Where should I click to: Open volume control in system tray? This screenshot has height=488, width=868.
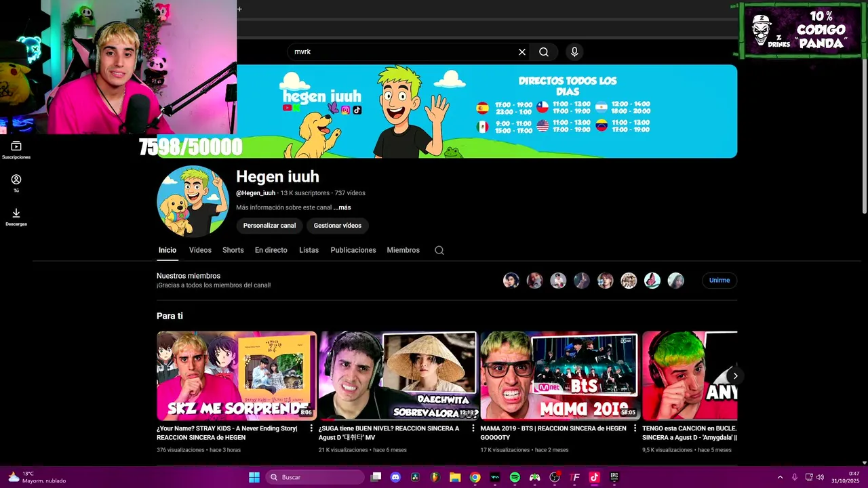coord(820,477)
